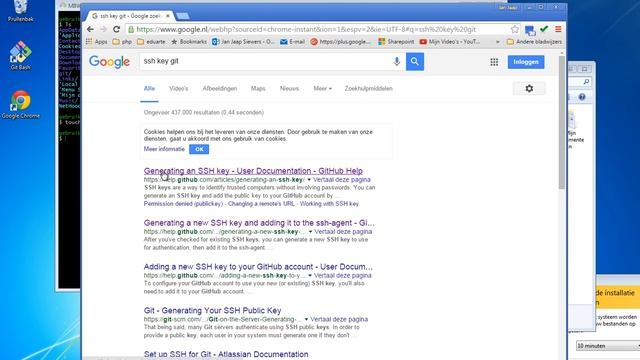Go back with Chrome's back arrow
Viewport: 640px width, 360px height.
coord(90,29)
